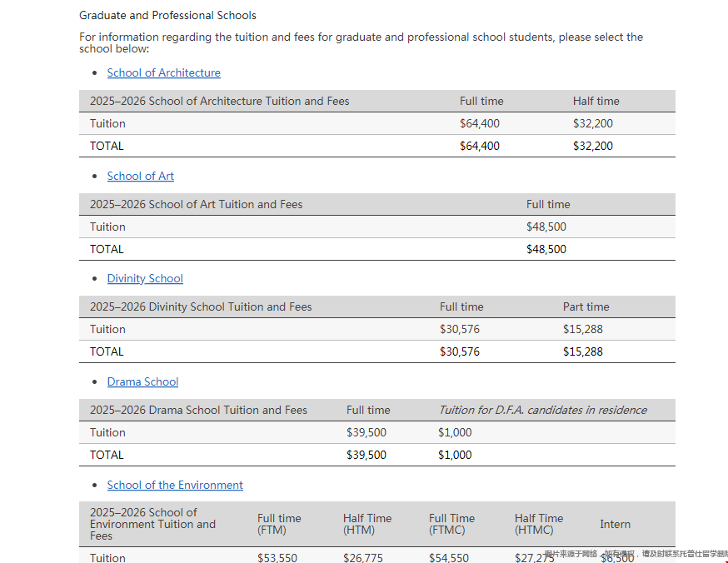Screen dimensions: 728x563
Task: Select the School of Art Full time header
Action: [x=548, y=204]
